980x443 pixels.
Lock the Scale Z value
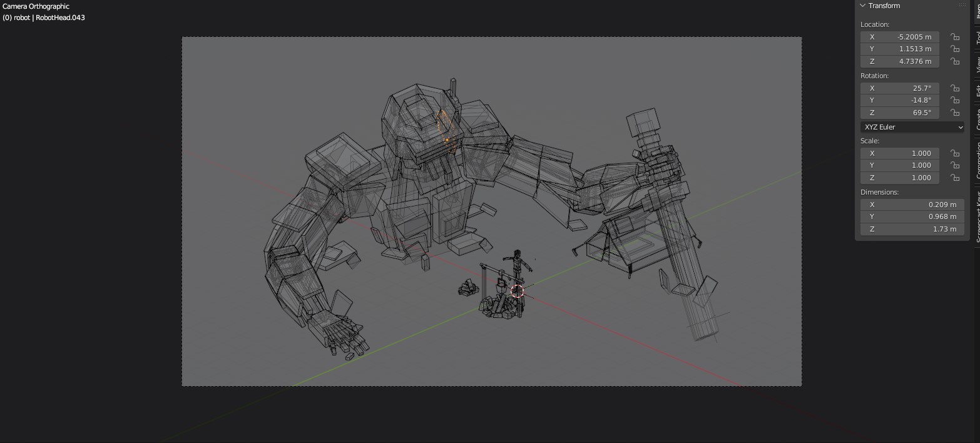click(954, 178)
